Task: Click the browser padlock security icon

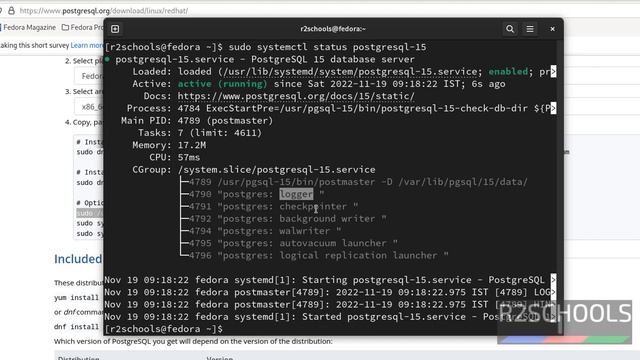Action: pyautogui.click(x=11, y=11)
